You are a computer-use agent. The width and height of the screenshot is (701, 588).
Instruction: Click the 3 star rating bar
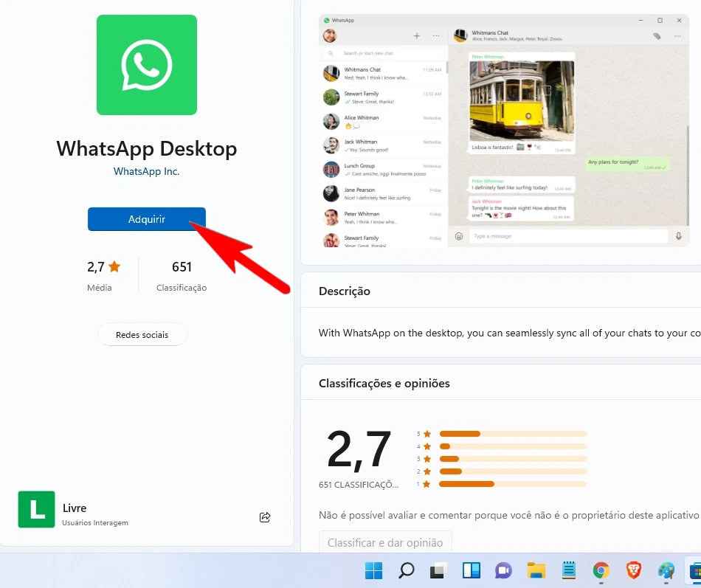(513, 459)
